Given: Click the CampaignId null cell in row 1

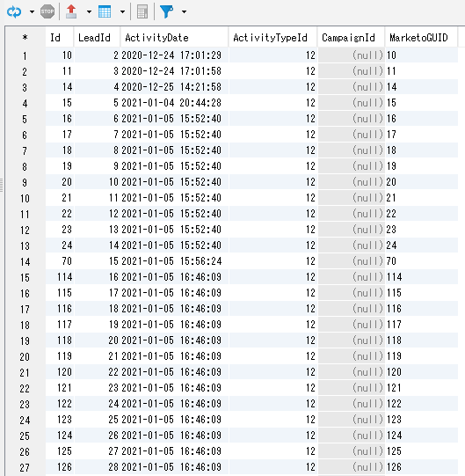Looking at the screenshot, I should pyautogui.click(x=351, y=55).
